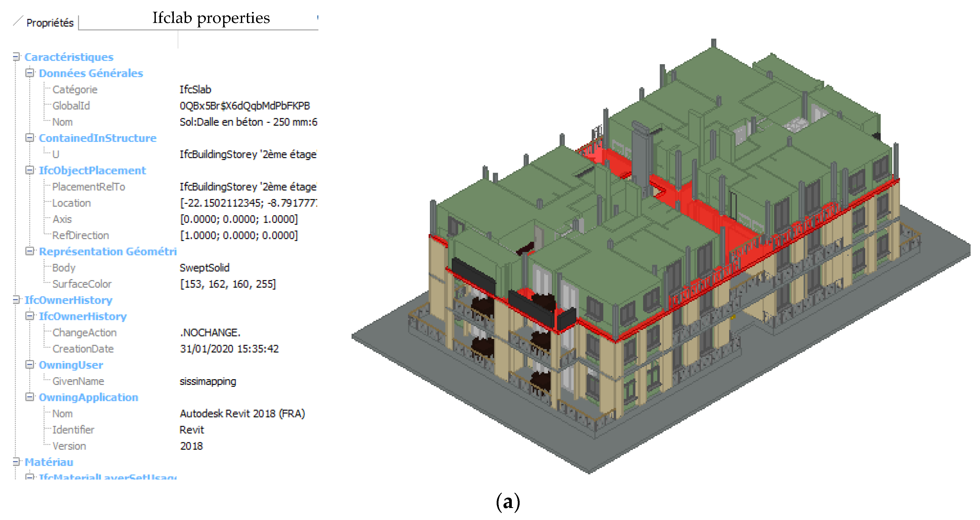
Task: Collapse the OwningApplication node
Action: (30, 397)
